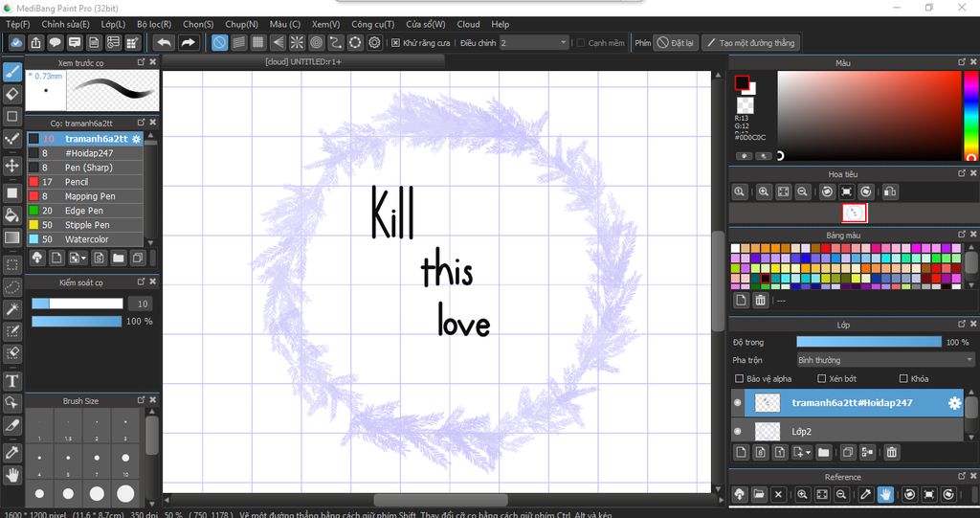Enable radial snap guide
The image size is (980, 518).
point(297,42)
